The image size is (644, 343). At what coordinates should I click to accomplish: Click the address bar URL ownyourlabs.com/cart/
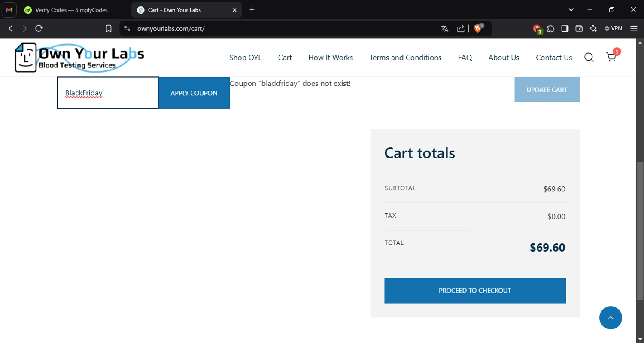(x=171, y=29)
